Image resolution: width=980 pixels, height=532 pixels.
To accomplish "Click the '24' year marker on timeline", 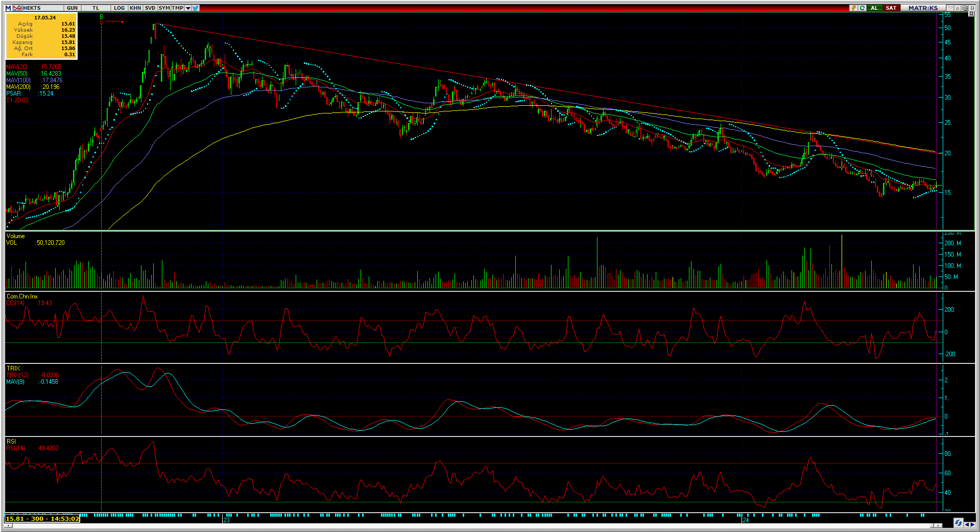I will point(746,520).
